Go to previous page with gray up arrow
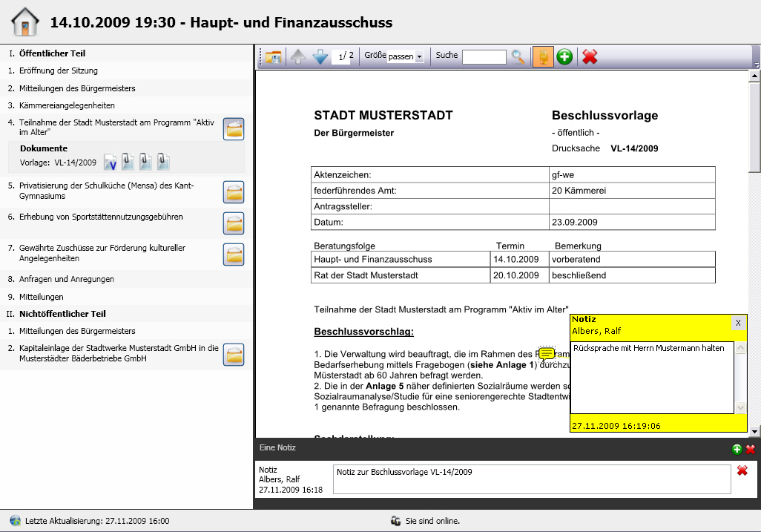Image resolution: width=761 pixels, height=532 pixels. 298,57
